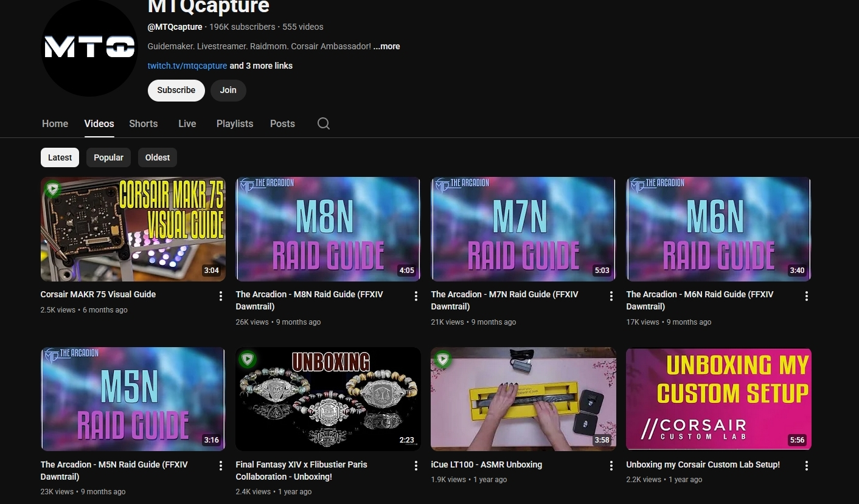This screenshot has width=859, height=504.
Task: Play the M8N Raid Guide thumbnail
Action: (x=329, y=229)
